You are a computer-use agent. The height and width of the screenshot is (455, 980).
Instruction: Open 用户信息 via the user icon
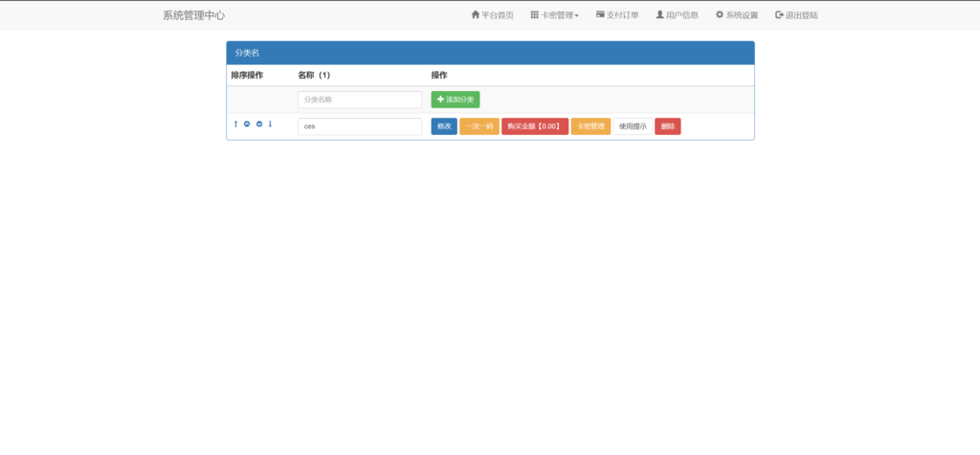[676, 15]
